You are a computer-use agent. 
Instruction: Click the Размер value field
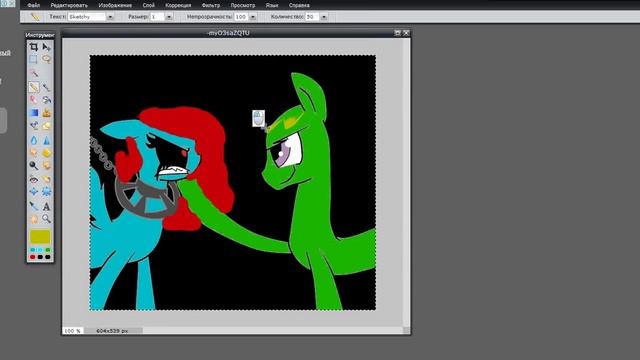click(158, 17)
